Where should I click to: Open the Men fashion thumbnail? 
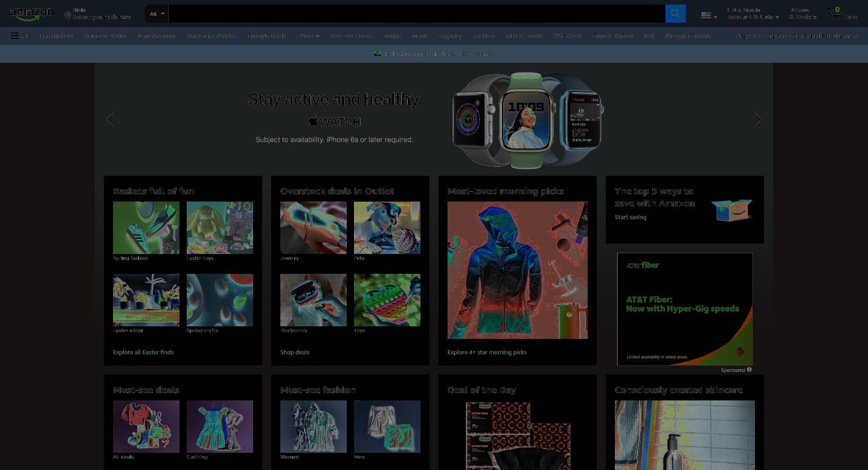[387, 427]
